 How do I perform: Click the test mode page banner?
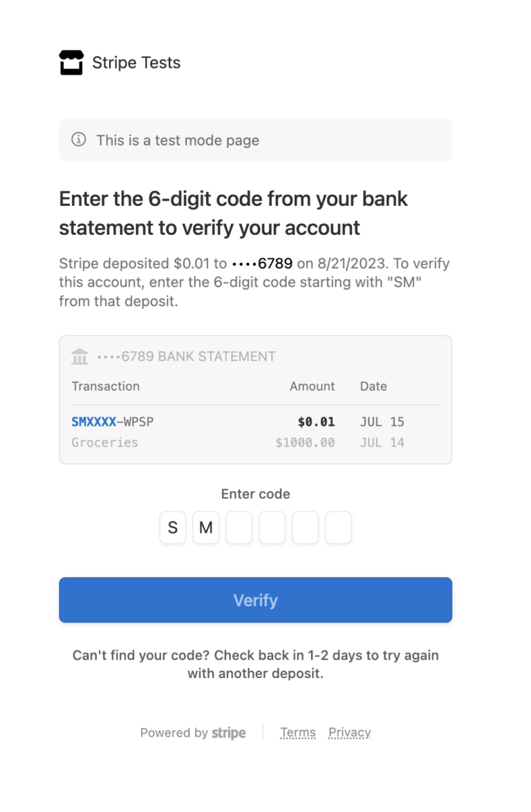coord(255,140)
